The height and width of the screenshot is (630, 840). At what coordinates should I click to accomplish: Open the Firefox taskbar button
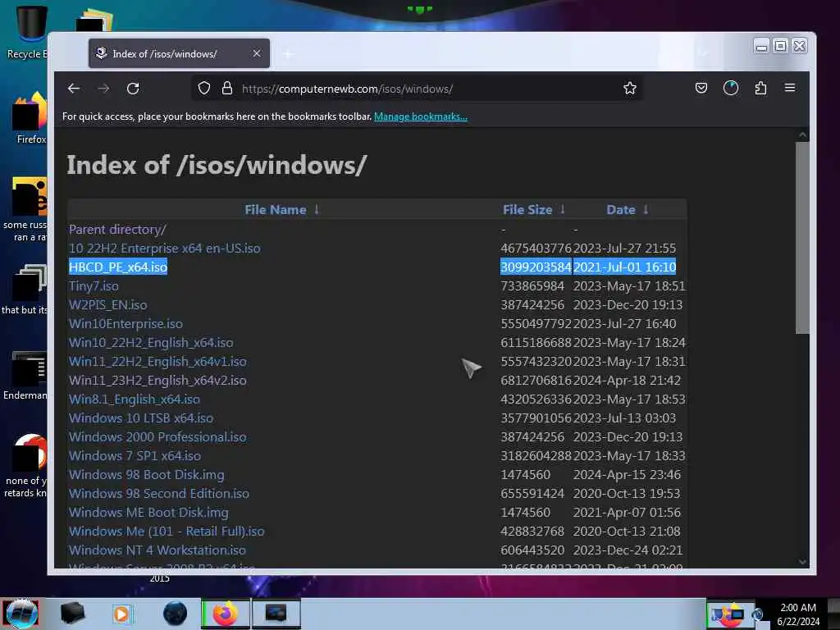(x=226, y=614)
